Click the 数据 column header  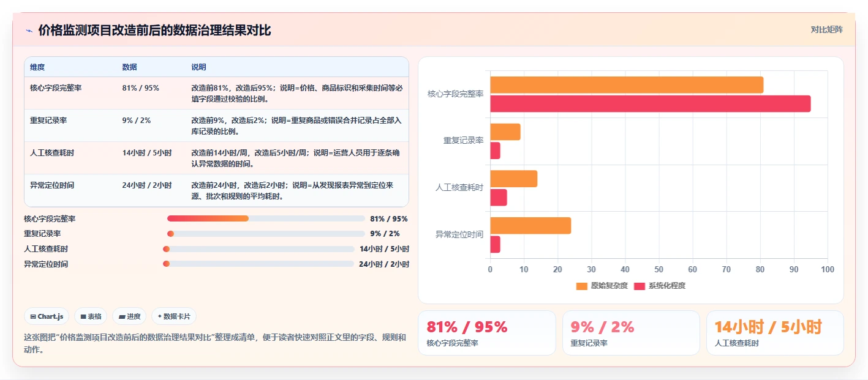(x=130, y=67)
